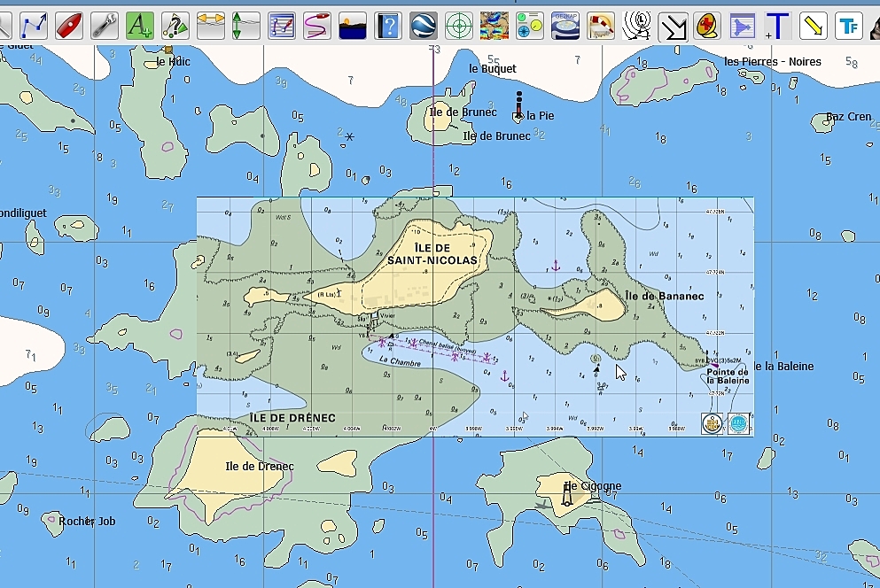Screen dimensions: 880x588
Task: Switch color scheme with sunset icon
Action: [353, 26]
